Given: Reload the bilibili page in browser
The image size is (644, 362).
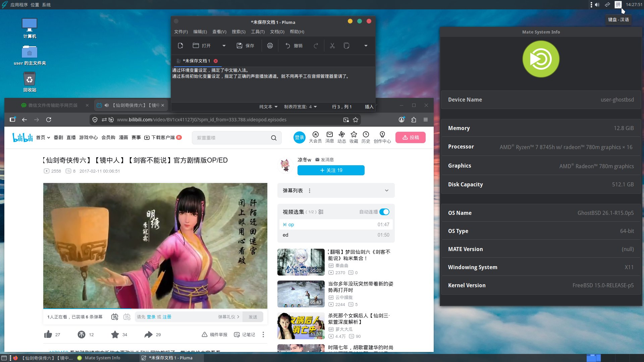Looking at the screenshot, I should coord(49,120).
